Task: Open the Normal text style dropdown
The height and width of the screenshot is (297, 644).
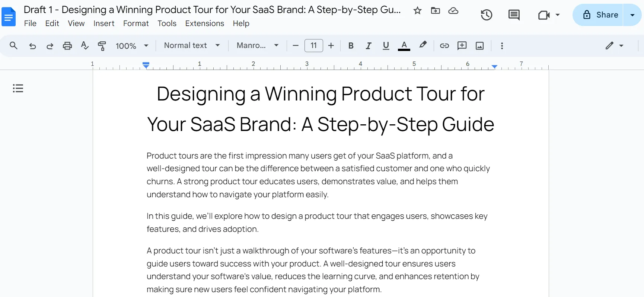Action: [192, 45]
